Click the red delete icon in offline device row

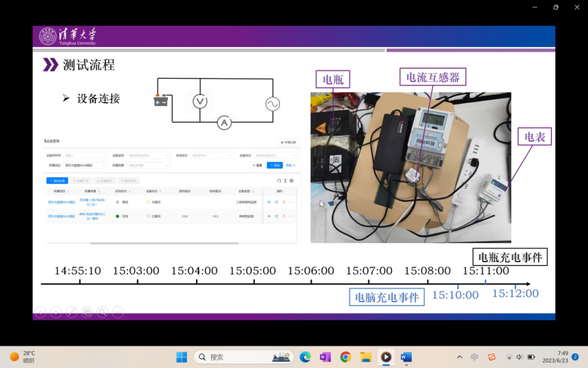pyautogui.click(x=284, y=202)
